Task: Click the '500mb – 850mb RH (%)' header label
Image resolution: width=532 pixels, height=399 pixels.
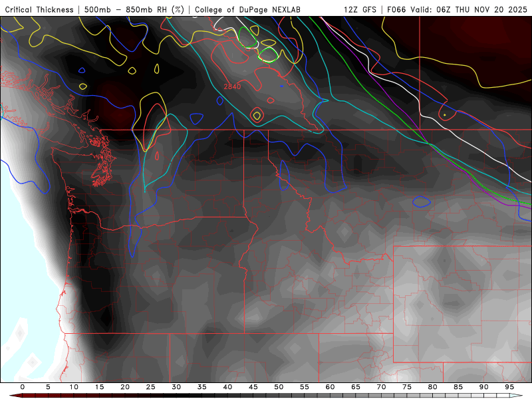Action: point(134,9)
